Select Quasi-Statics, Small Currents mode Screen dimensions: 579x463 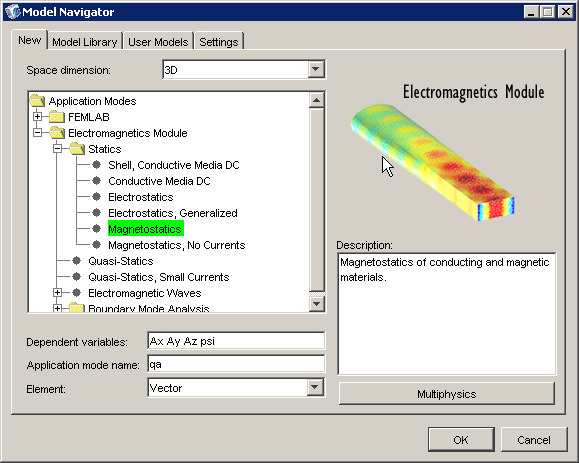pos(158,277)
